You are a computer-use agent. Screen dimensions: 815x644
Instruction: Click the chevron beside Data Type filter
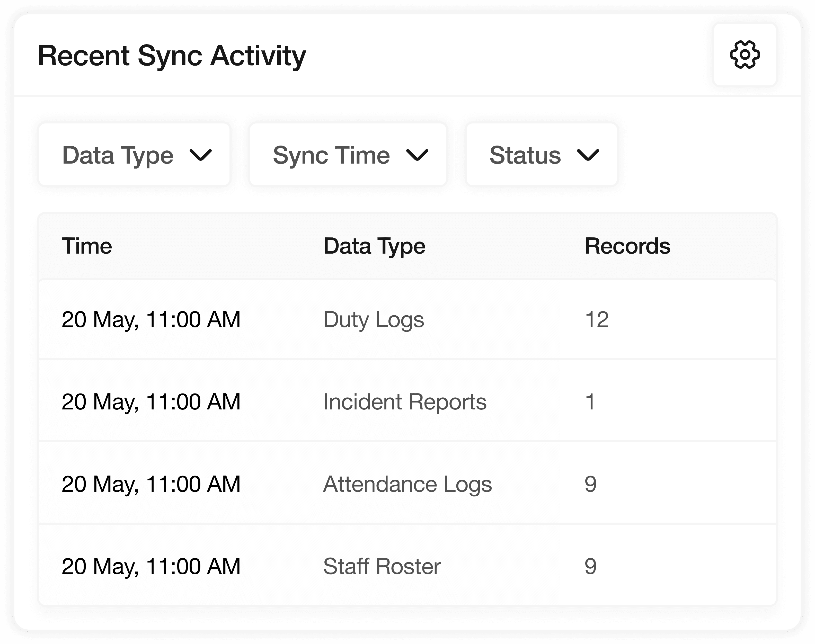(200, 155)
